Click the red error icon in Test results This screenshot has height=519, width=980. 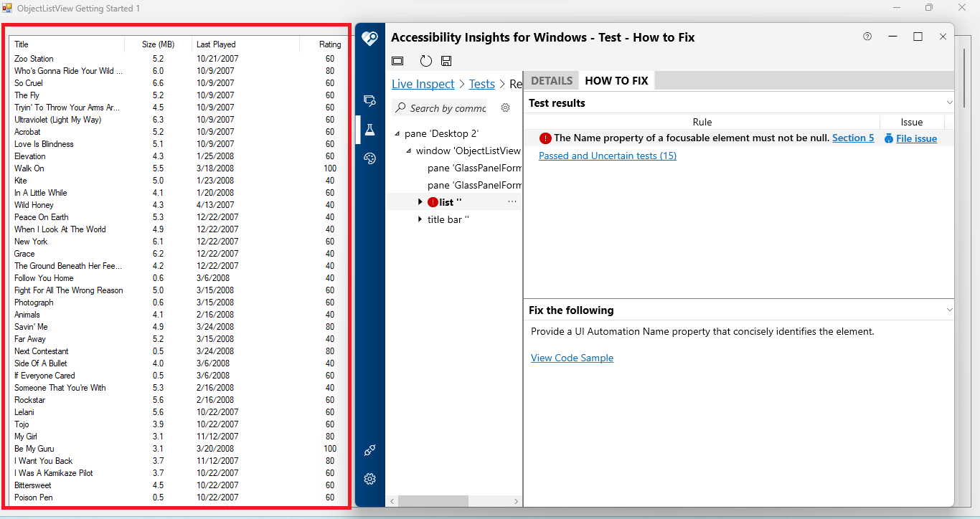coord(545,138)
